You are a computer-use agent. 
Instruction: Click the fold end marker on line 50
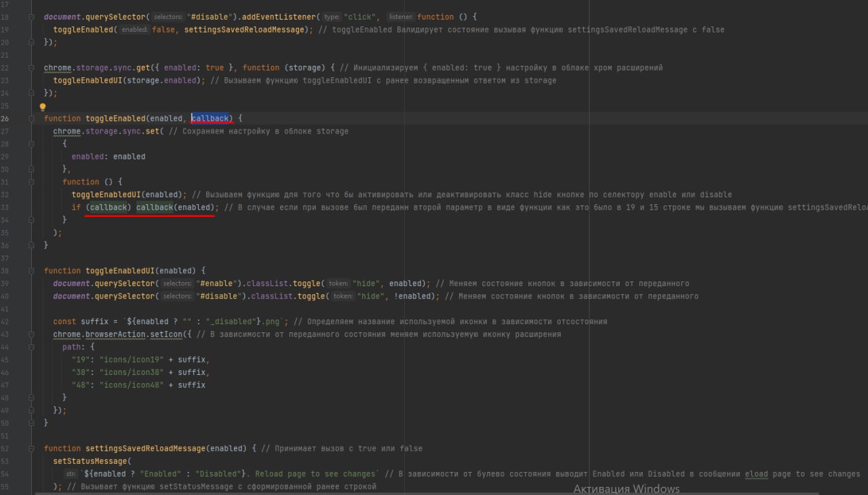pos(32,422)
